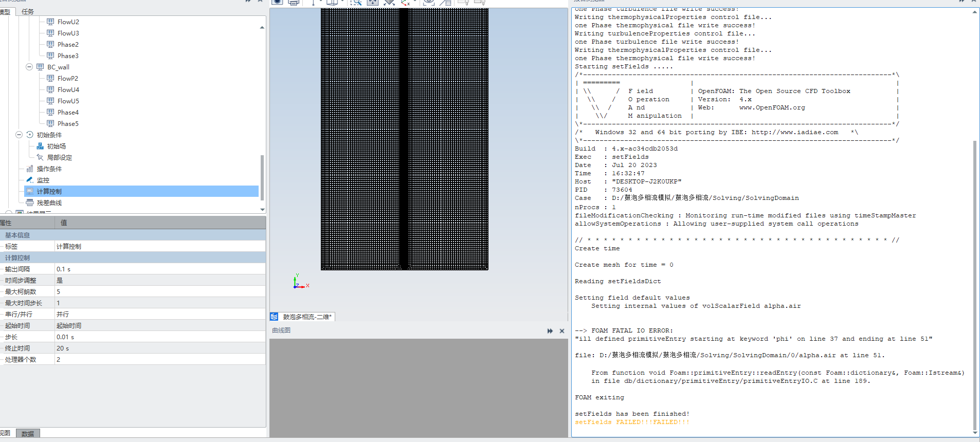
Task: Click the Phase5 node icon
Action: 50,123
